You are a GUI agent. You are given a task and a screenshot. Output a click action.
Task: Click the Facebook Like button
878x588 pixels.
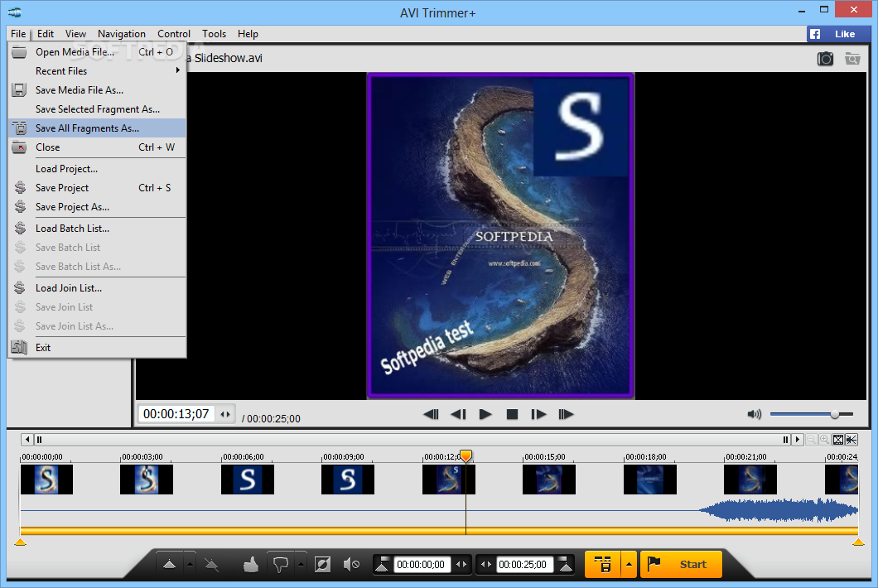(838, 34)
